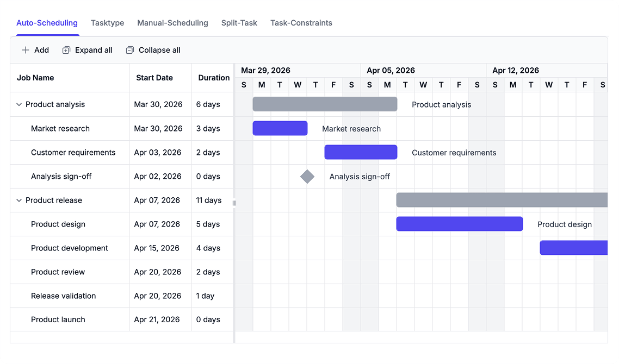Screen dimensions: 619x364
Task: Switch to the Tasktype tab
Action: click(107, 23)
